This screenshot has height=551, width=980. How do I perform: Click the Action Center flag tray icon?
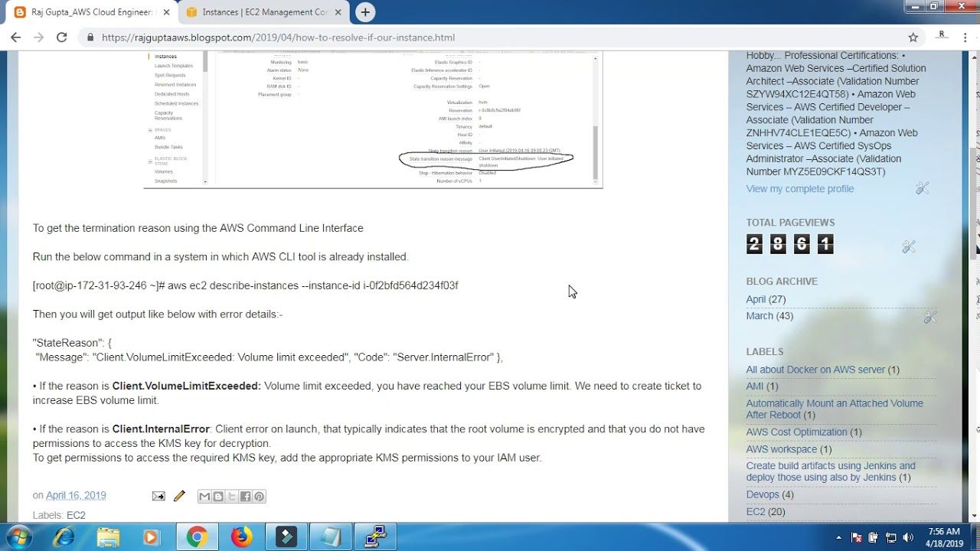click(x=857, y=537)
